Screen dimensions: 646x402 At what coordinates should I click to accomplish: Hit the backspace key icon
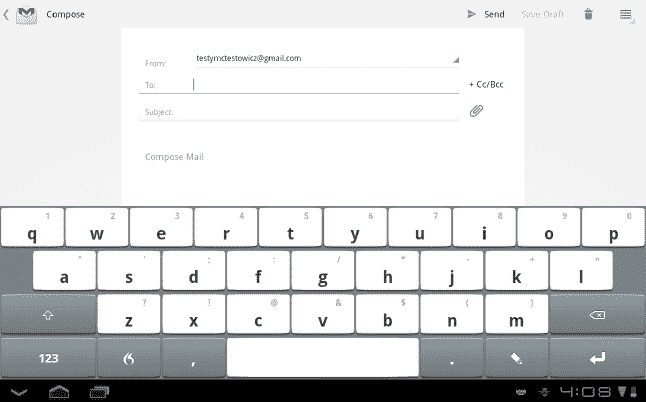point(597,314)
